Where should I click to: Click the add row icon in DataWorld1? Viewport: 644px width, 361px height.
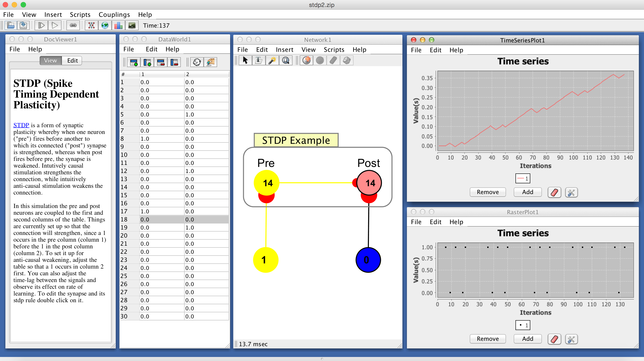(134, 62)
